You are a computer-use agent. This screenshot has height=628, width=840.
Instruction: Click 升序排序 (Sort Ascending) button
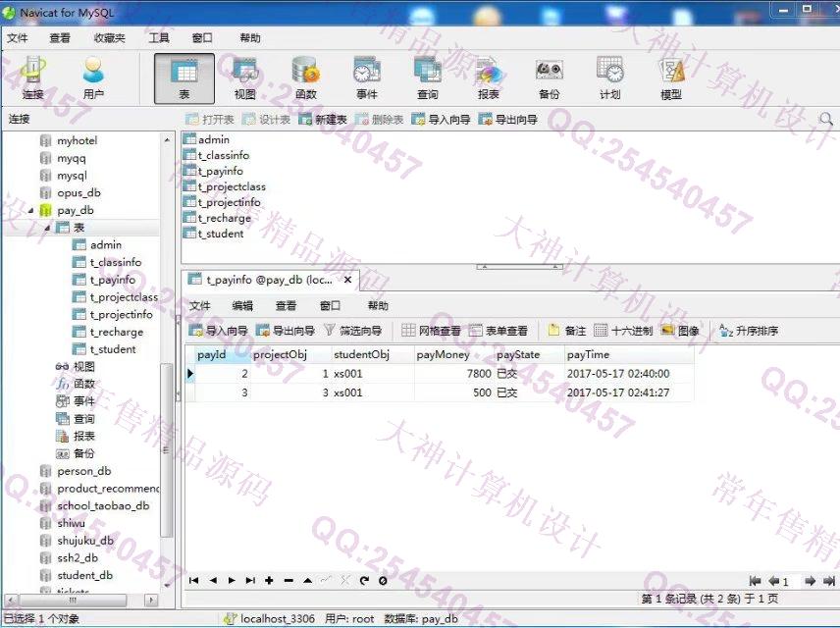[x=749, y=331]
